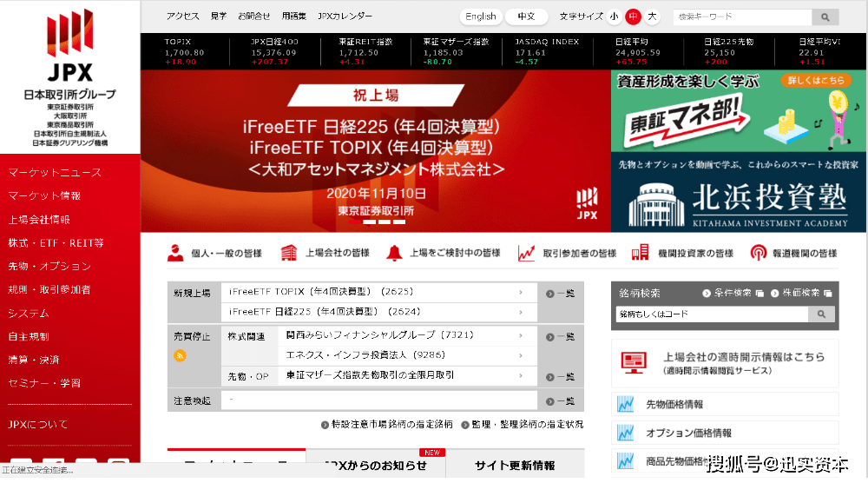
Task: Open JPXについて in sidebar
Action: 37,424
